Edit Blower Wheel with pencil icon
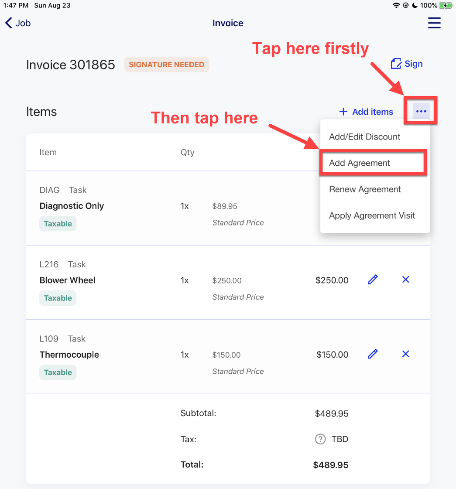This screenshot has height=489, width=456. pyautogui.click(x=373, y=279)
